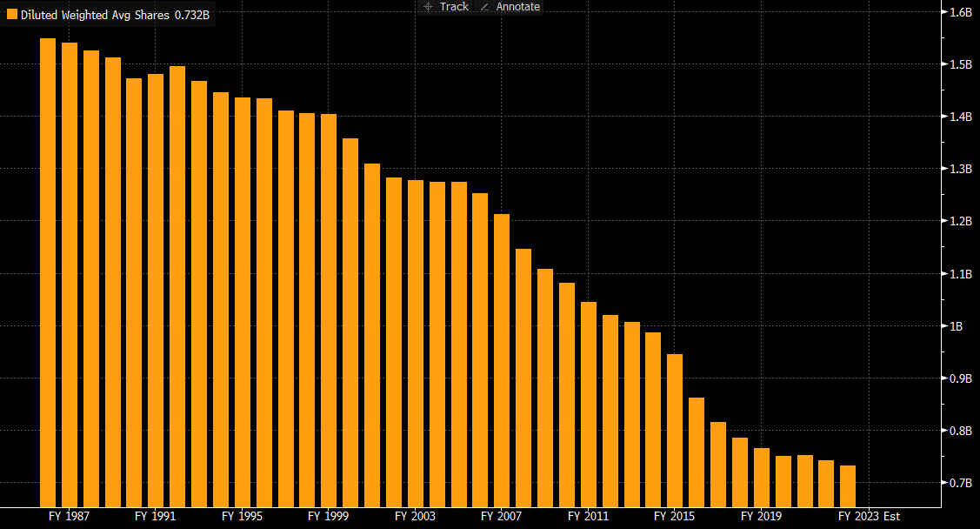Select the bar above the FY 2007 label

coord(502,361)
